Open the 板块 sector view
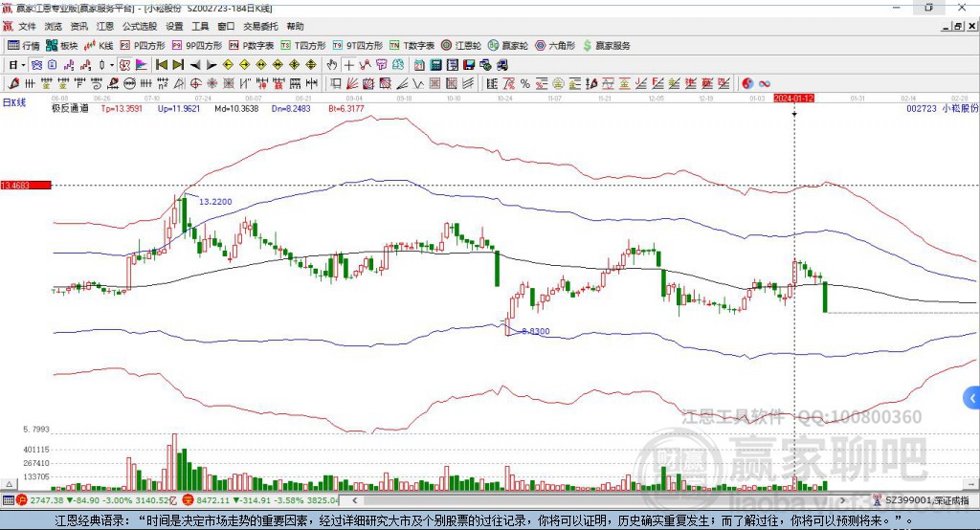The width and height of the screenshot is (980, 530). 62,46
